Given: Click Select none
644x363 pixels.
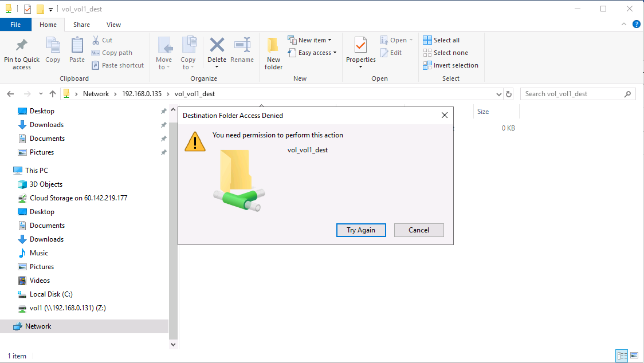Looking at the screenshot, I should (x=446, y=53).
